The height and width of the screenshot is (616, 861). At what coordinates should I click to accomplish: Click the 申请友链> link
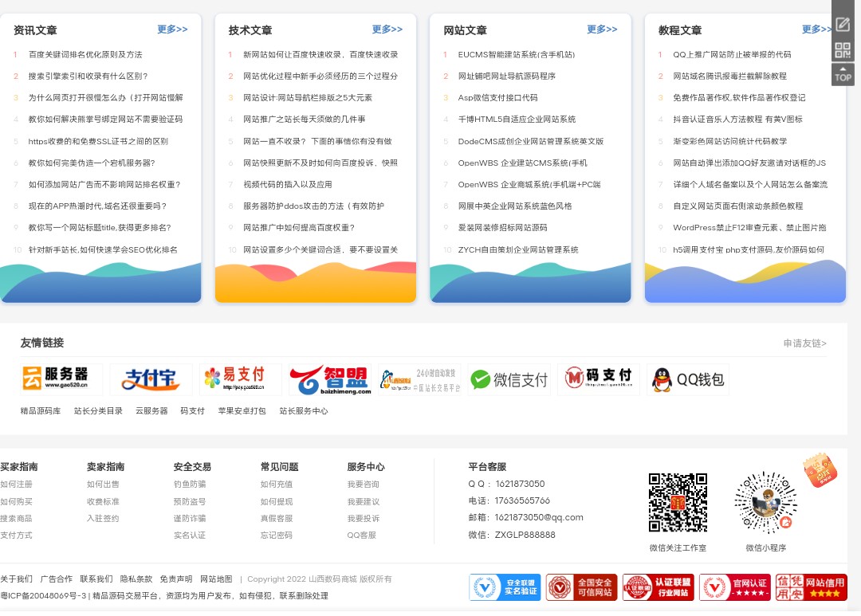click(804, 343)
